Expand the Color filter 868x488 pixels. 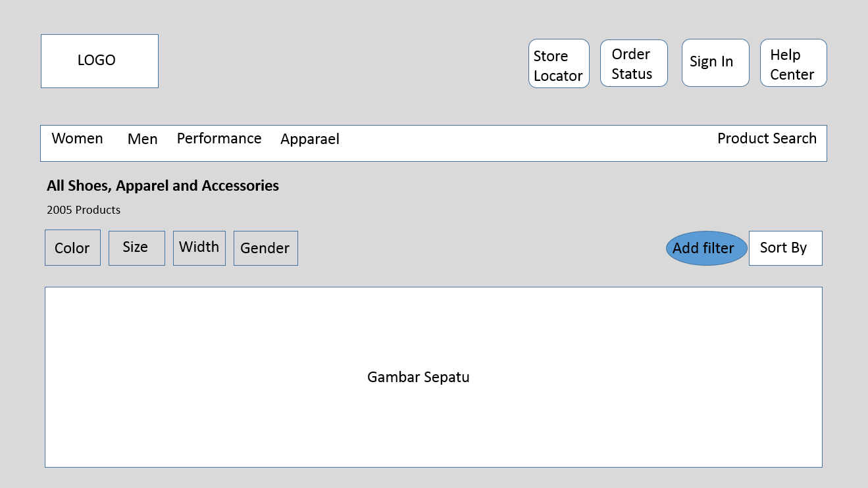(x=72, y=248)
